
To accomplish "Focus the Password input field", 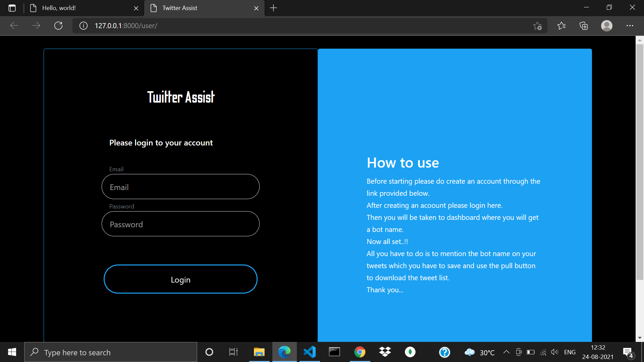I will (x=180, y=224).
